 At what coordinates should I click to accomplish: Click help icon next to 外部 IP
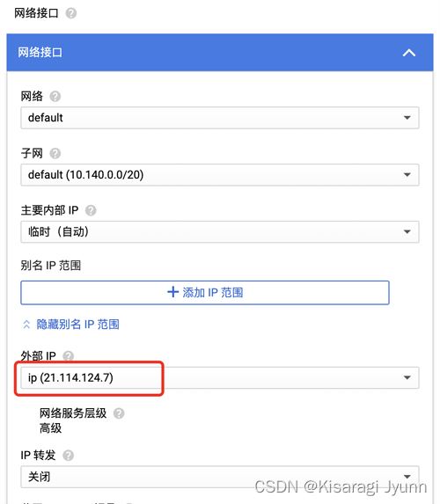pyautogui.click(x=68, y=356)
